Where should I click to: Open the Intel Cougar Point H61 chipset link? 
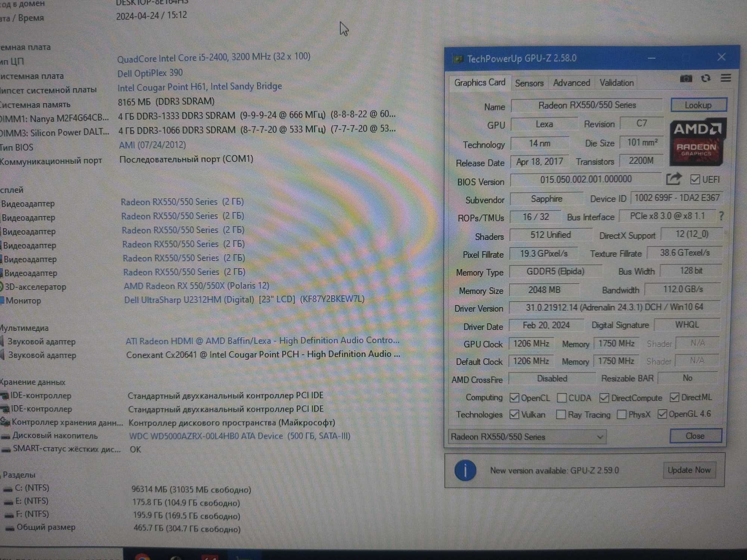200,87
